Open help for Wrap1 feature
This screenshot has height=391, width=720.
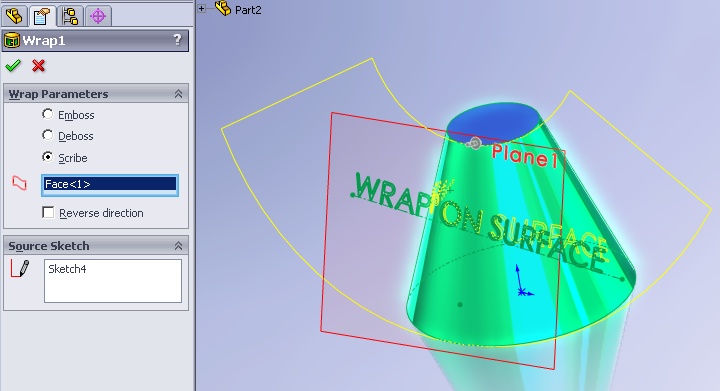177,40
